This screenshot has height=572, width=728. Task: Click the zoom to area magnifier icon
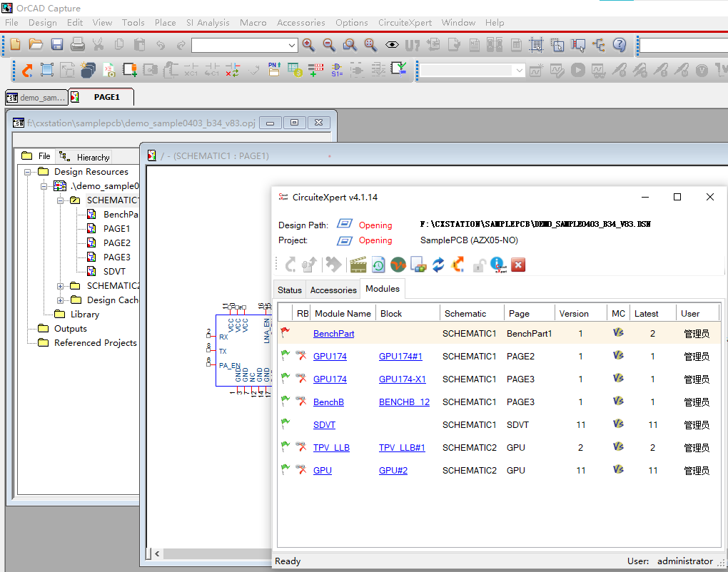(x=350, y=44)
